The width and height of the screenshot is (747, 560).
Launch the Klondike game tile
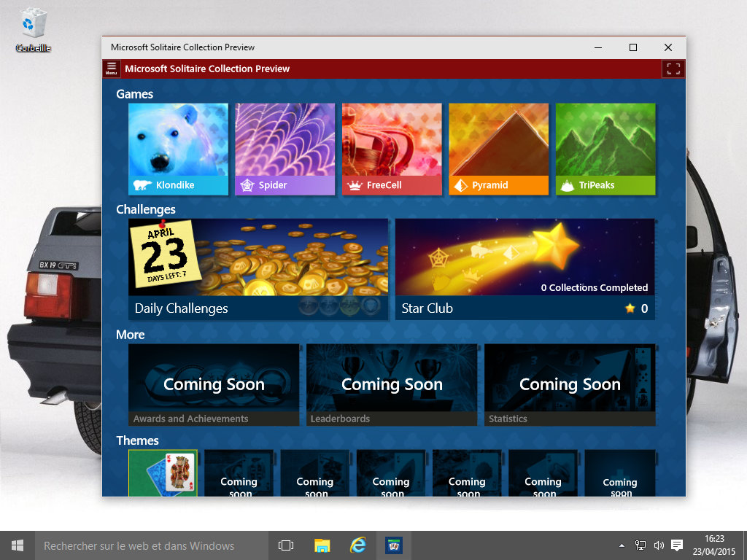click(x=178, y=149)
